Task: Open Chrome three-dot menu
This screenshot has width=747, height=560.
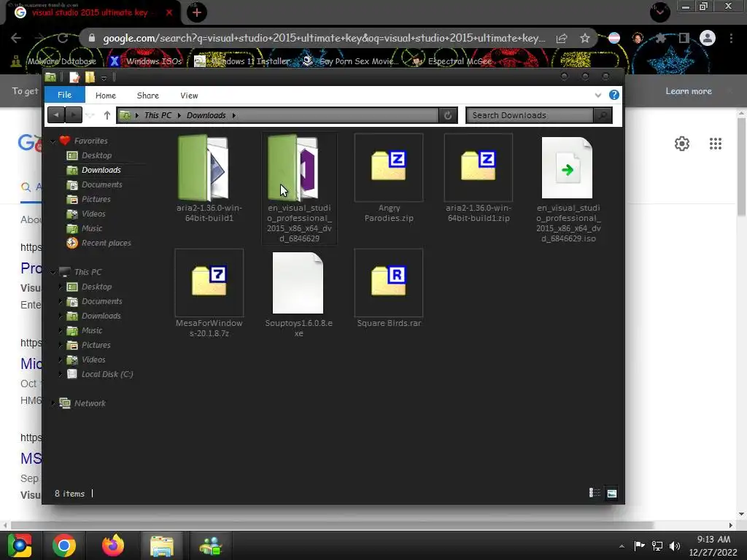Action: [731, 38]
